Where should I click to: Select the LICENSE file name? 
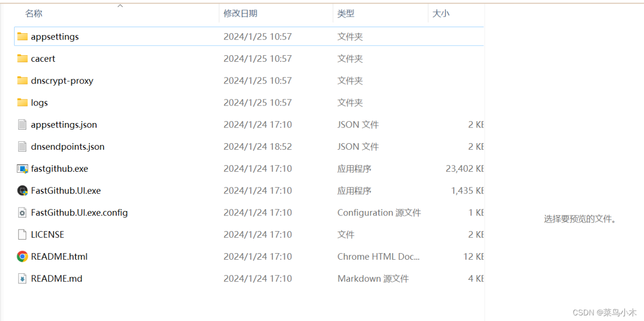coord(47,235)
